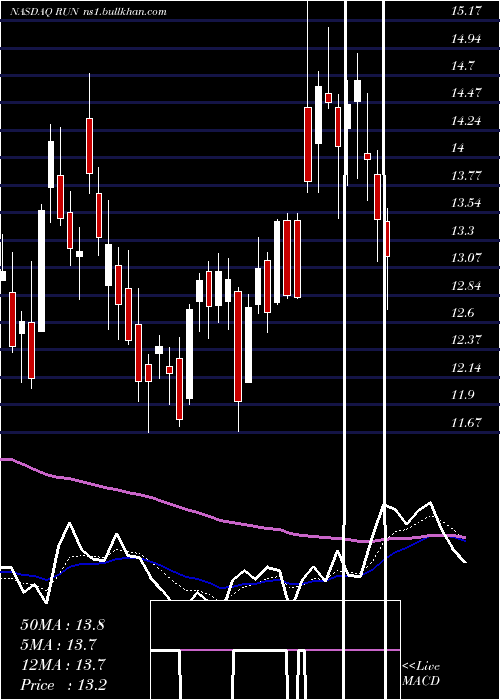Click the 14 price axis label
500x700 pixels.
[x=458, y=148]
